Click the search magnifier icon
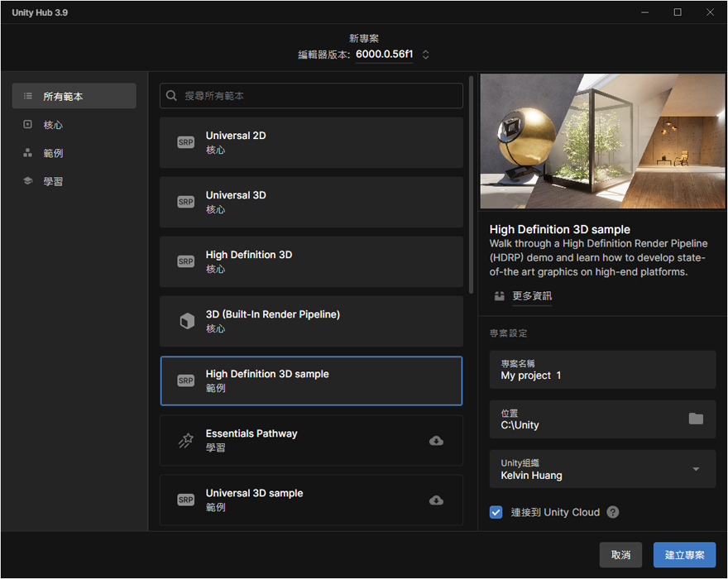This screenshot has width=728, height=579. [x=172, y=96]
